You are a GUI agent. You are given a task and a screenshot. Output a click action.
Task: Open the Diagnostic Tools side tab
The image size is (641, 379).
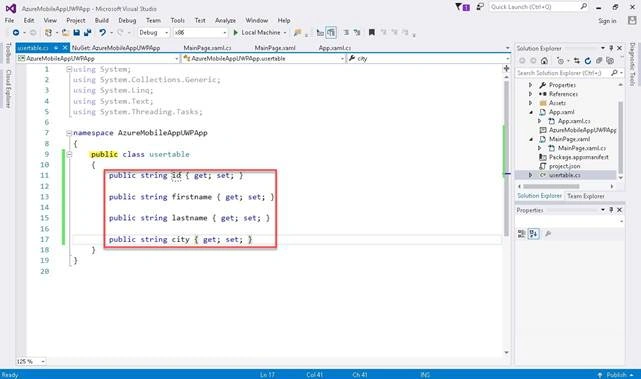(632, 64)
